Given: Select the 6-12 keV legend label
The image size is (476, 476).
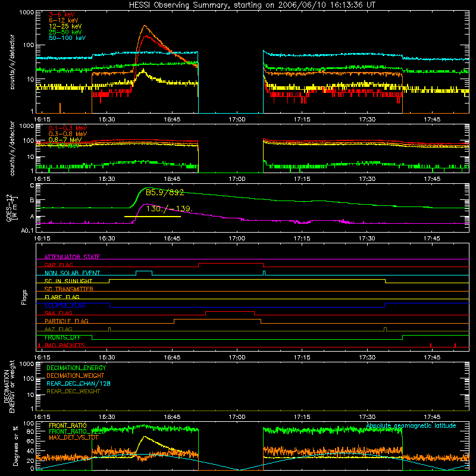Looking at the screenshot, I should pos(64,20).
